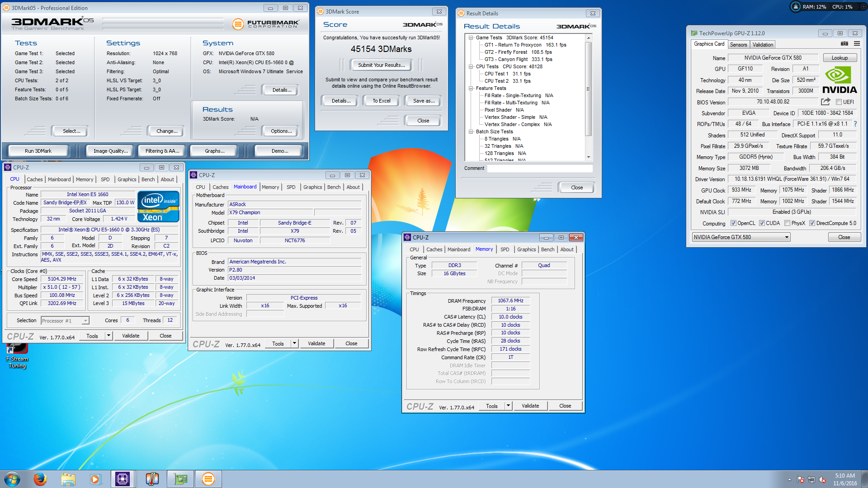Open the SPD tab in CPU-Z Memory window
The image size is (868, 488).
click(505, 249)
